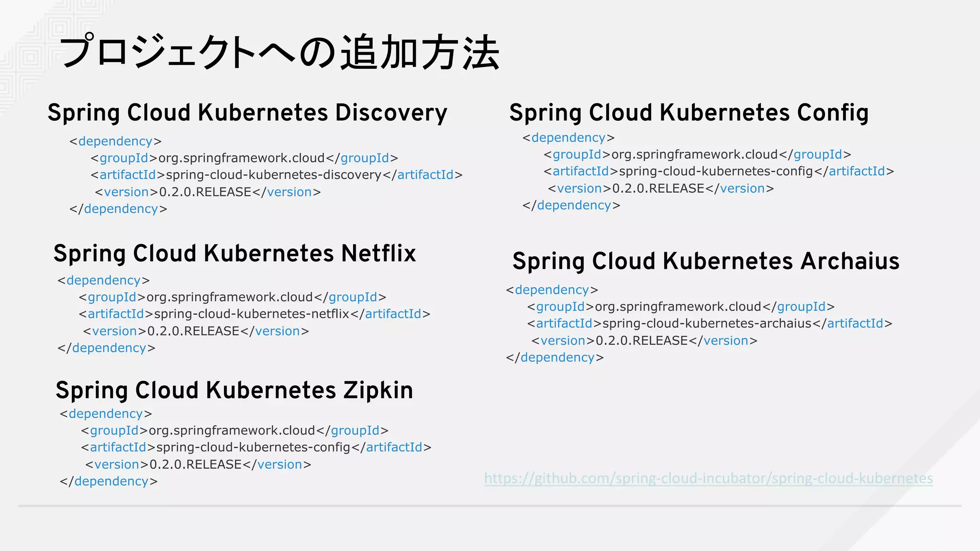Click the version line under Archaius heading

pyautogui.click(x=645, y=341)
